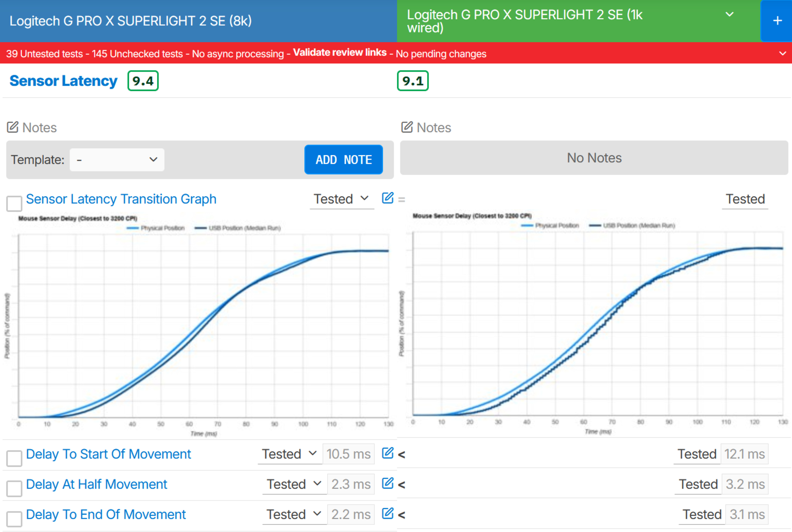The width and height of the screenshot is (792, 532).
Task: Click equals comparison icon next to transition graph
Action: click(402, 200)
